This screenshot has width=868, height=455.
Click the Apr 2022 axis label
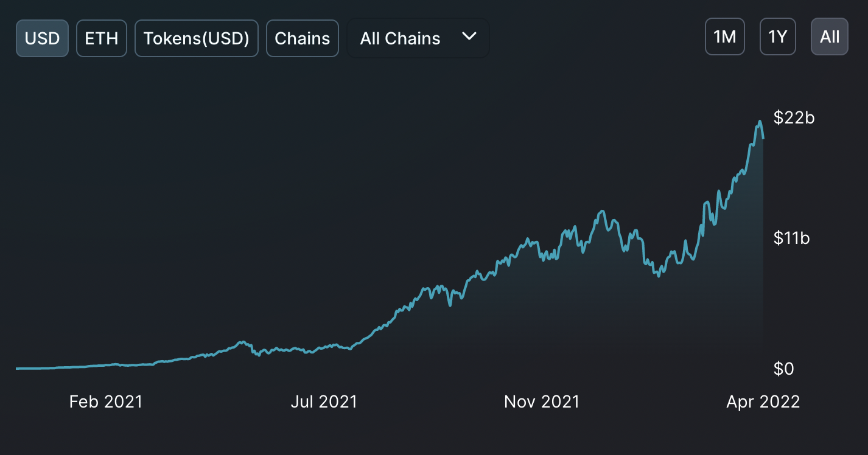[763, 401]
